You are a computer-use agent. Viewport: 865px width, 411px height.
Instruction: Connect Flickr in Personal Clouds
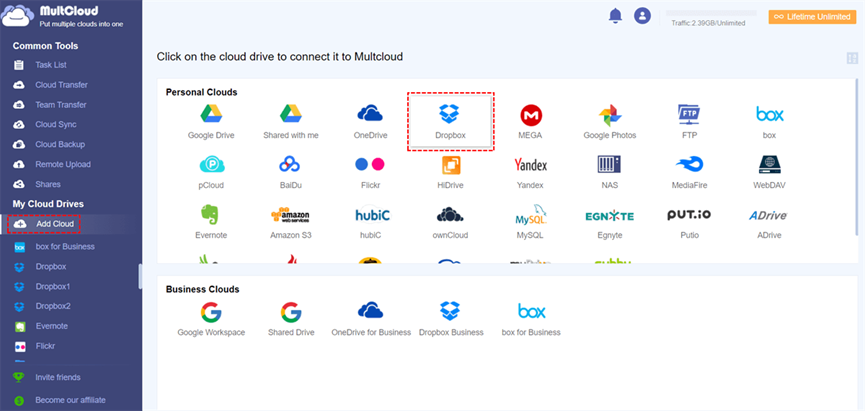point(370,172)
